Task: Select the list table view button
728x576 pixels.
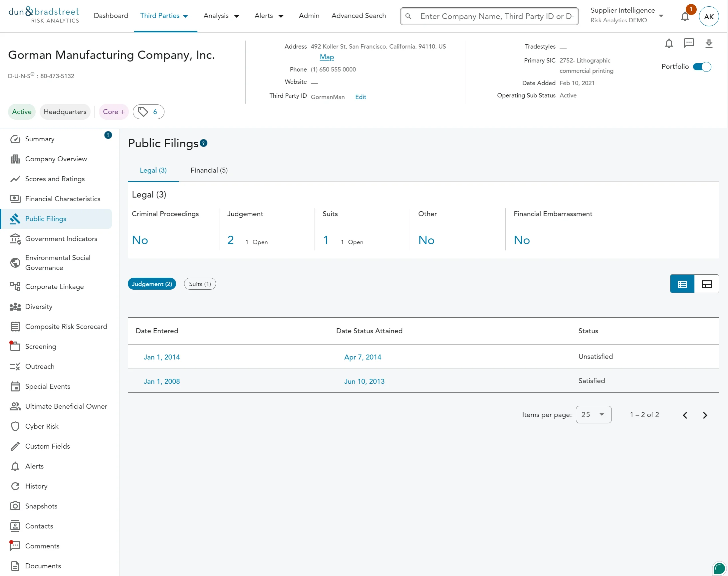Action: click(682, 284)
